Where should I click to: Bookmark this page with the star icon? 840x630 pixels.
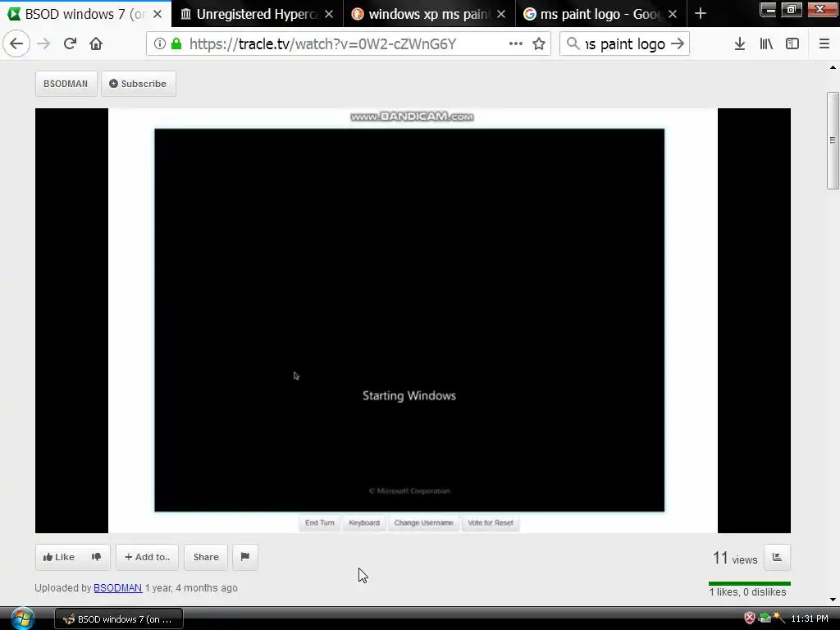(539, 44)
